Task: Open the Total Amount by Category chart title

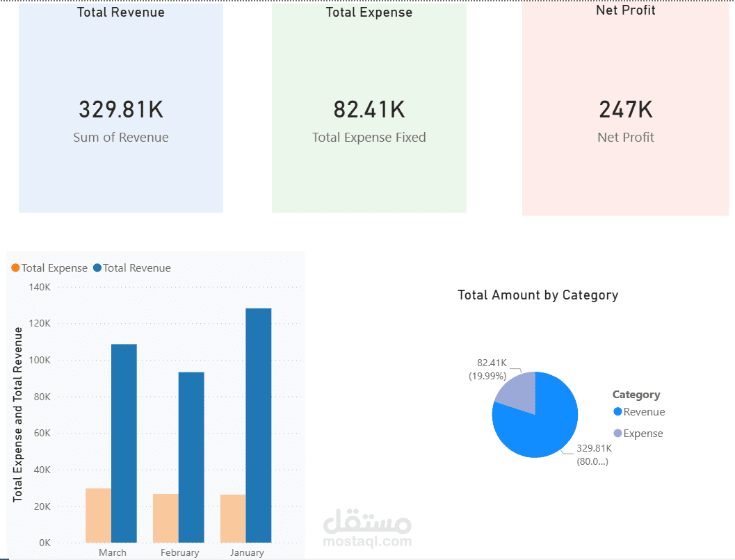Action: click(538, 295)
